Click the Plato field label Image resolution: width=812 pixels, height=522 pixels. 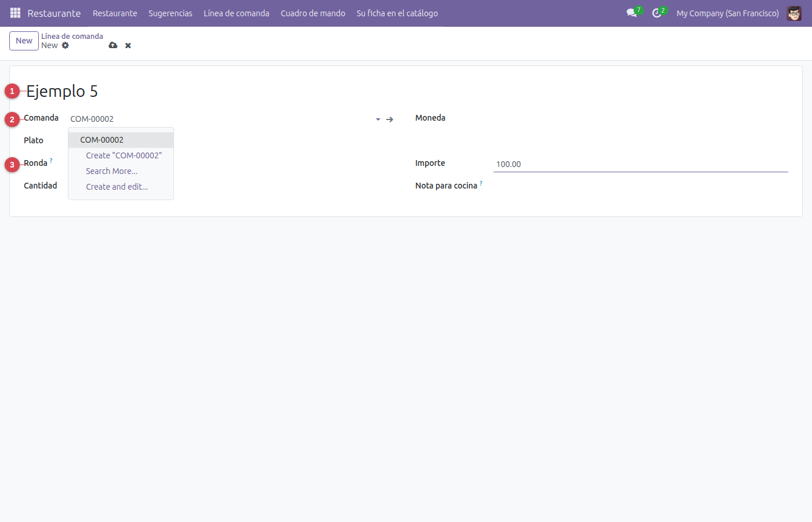(34, 140)
